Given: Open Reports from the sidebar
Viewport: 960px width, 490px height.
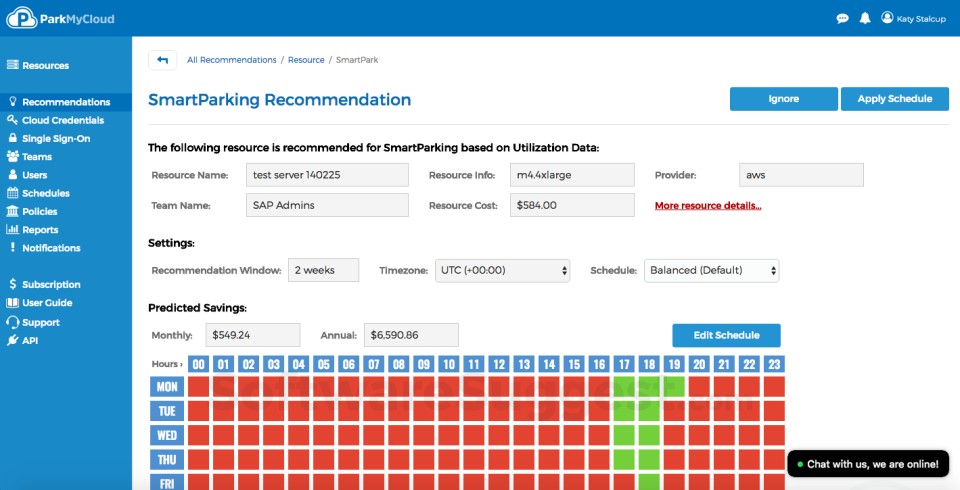Looking at the screenshot, I should [40, 230].
